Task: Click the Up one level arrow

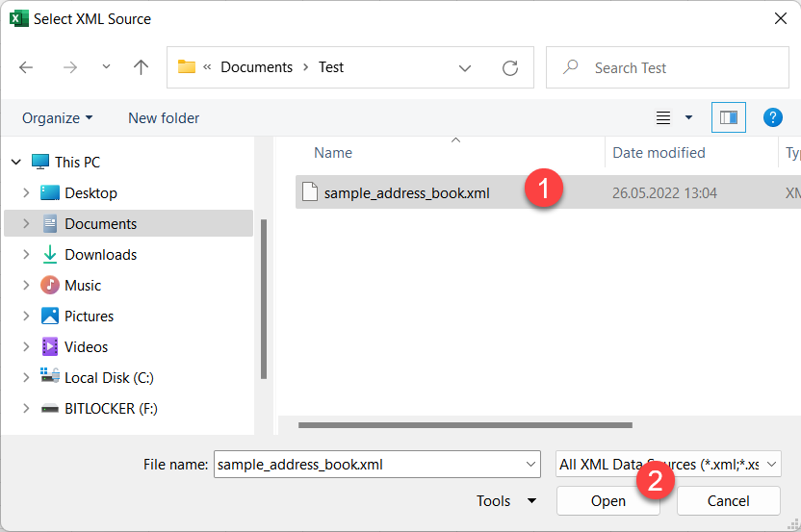Action: [141, 67]
